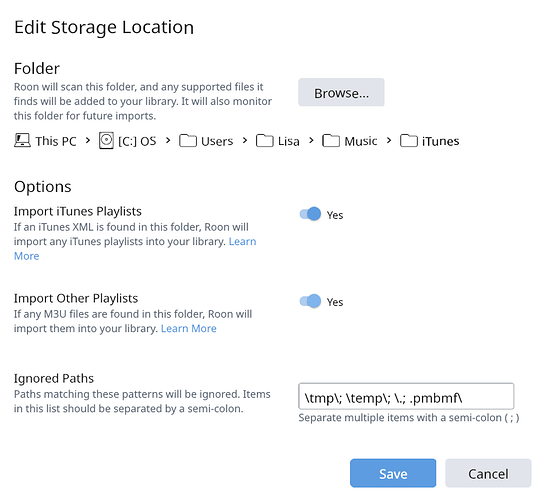Expand chevron after Lisa folder
The height and width of the screenshot is (500, 544).
311,141
